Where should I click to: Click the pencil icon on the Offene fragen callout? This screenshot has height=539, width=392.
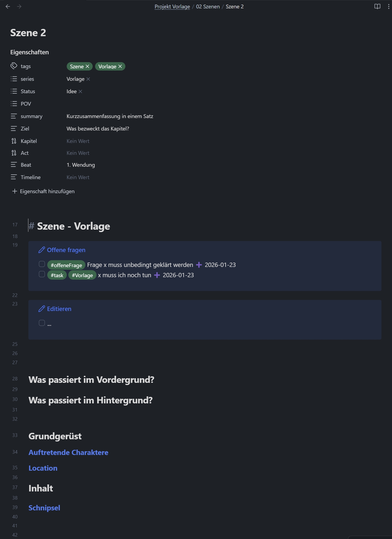click(x=42, y=250)
